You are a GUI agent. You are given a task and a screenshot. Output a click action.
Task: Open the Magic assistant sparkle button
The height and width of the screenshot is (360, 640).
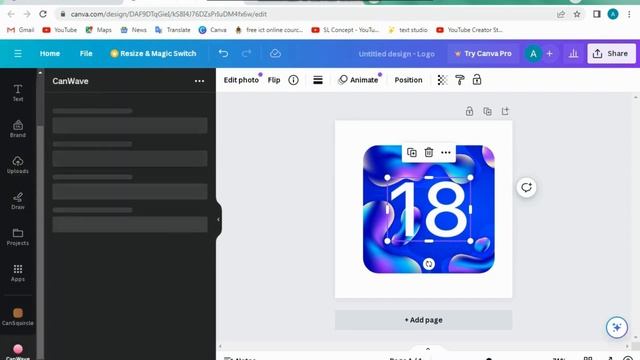tap(617, 327)
